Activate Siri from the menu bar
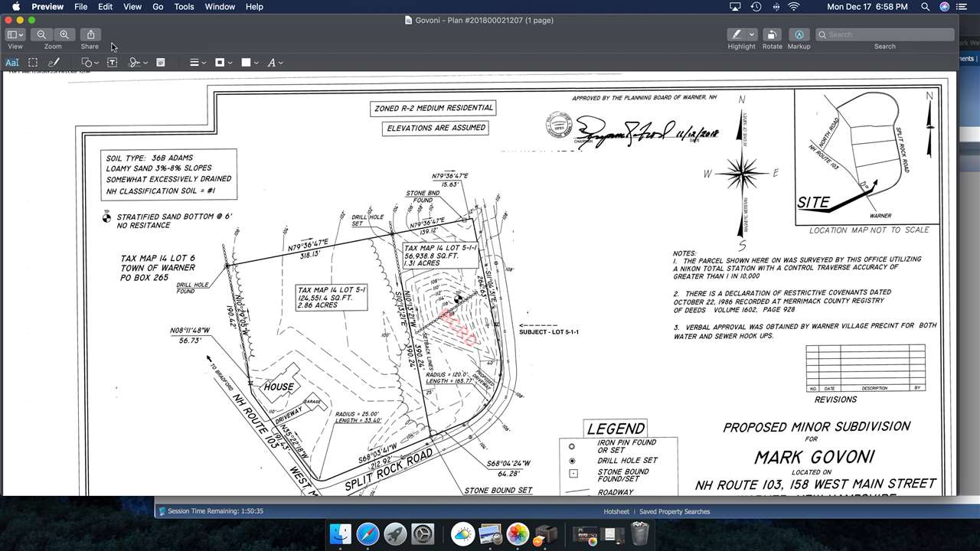 coord(944,7)
